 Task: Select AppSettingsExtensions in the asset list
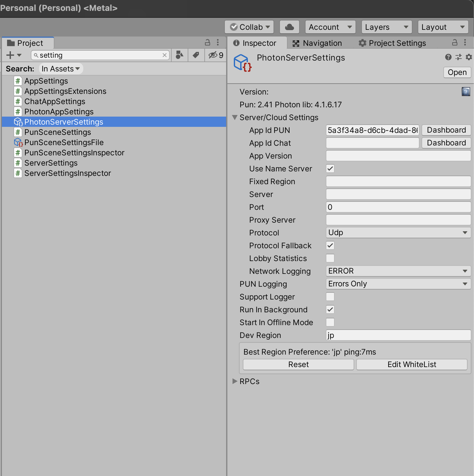pyautogui.click(x=114, y=91)
